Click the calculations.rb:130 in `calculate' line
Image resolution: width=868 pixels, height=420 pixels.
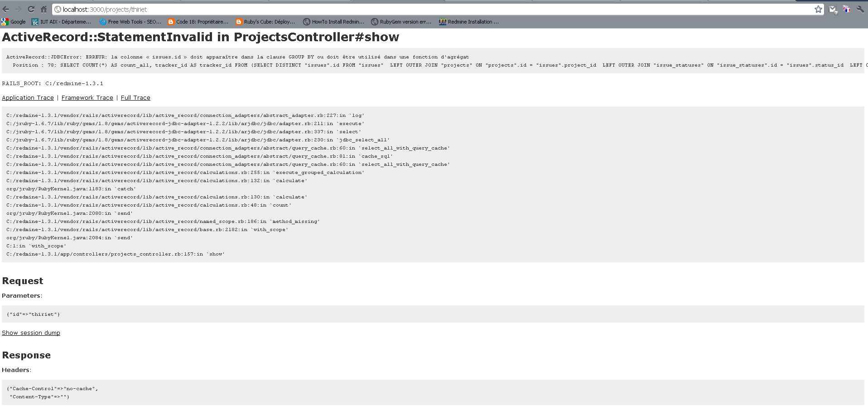coord(157,197)
